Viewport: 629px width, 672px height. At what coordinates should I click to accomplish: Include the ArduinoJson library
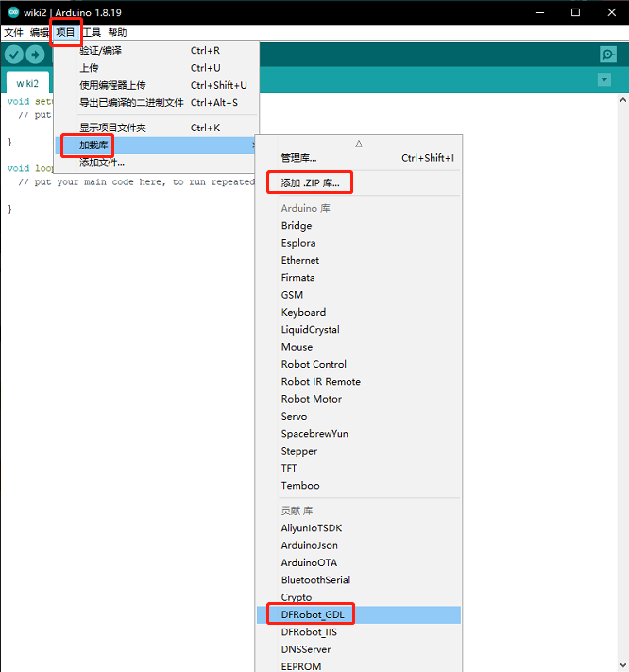pyautogui.click(x=359, y=545)
